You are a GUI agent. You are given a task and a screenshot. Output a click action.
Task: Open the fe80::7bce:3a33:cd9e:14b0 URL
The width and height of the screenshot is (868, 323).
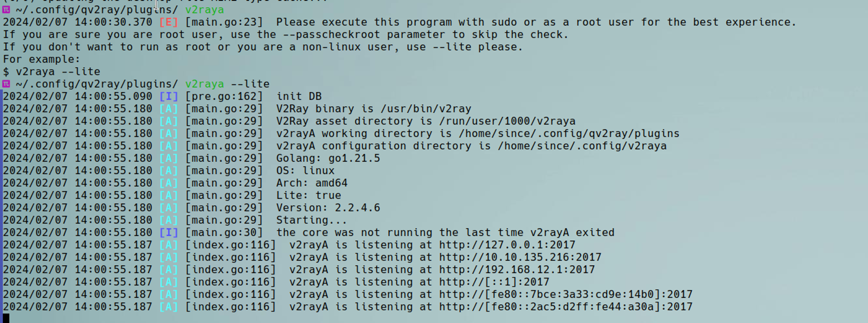(x=566, y=295)
